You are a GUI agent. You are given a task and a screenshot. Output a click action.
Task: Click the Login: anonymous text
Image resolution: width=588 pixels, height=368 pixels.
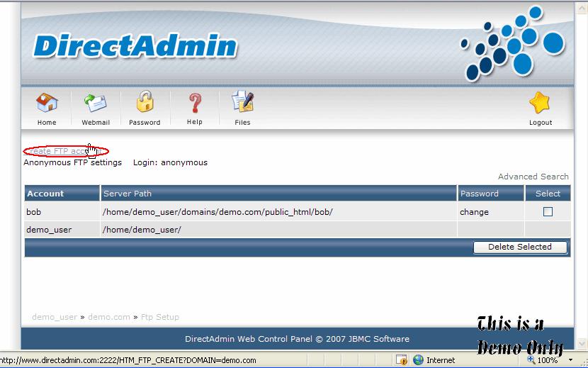tap(170, 162)
